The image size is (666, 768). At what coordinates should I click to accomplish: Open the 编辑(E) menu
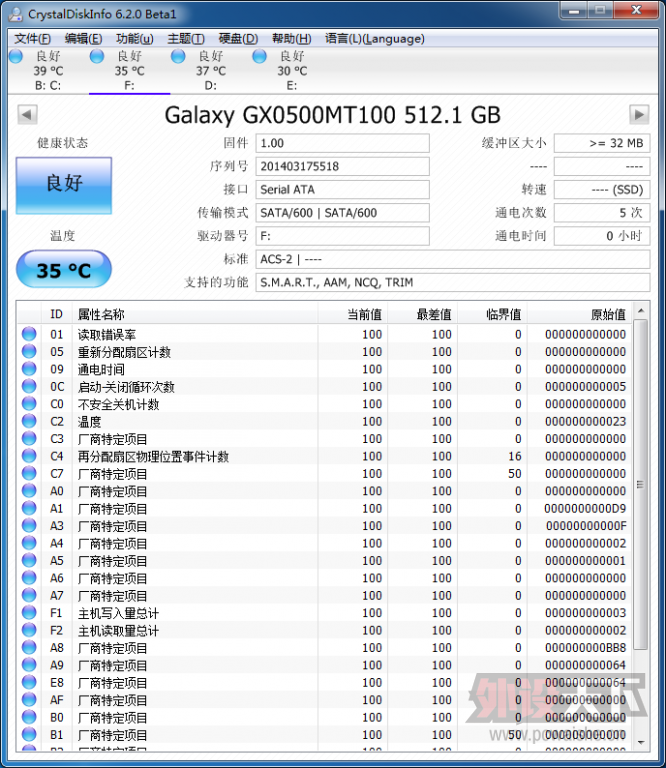point(83,39)
